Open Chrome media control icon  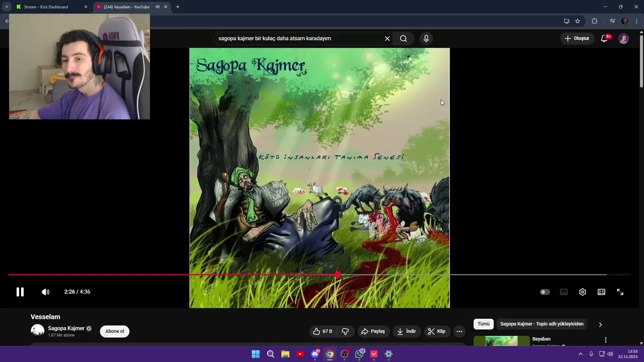[x=612, y=21]
